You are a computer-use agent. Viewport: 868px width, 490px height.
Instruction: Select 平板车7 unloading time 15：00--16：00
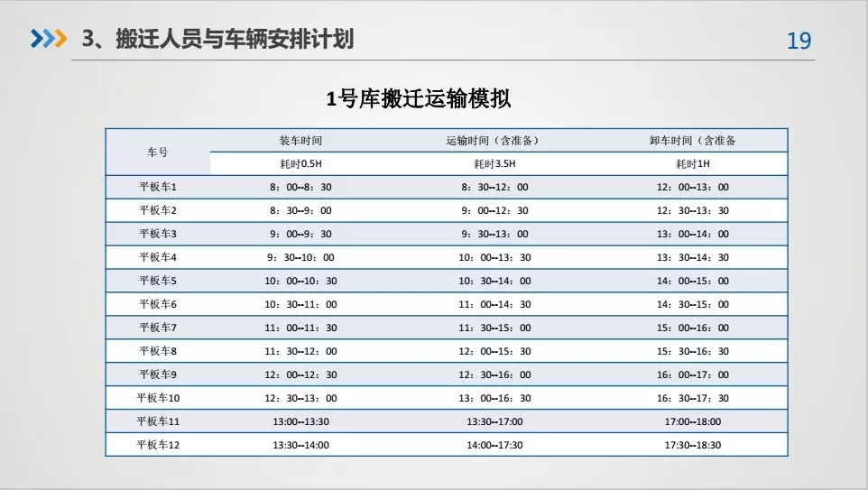point(692,328)
